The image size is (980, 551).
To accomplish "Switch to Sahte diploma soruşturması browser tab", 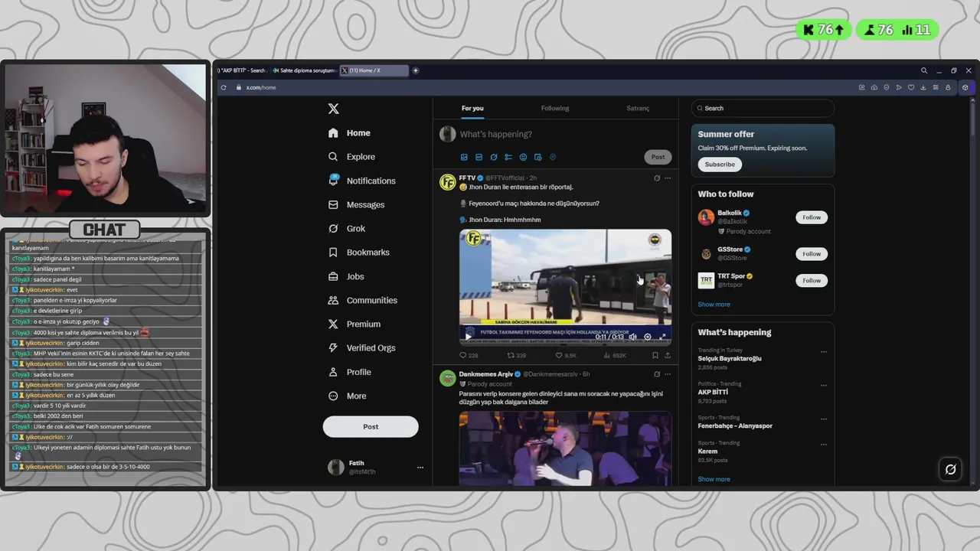I will click(305, 70).
